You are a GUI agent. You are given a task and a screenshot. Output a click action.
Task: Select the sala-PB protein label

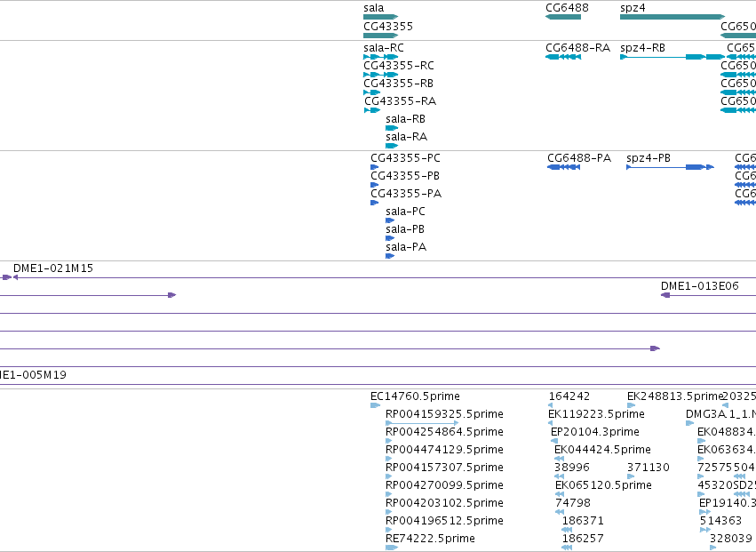coord(405,229)
